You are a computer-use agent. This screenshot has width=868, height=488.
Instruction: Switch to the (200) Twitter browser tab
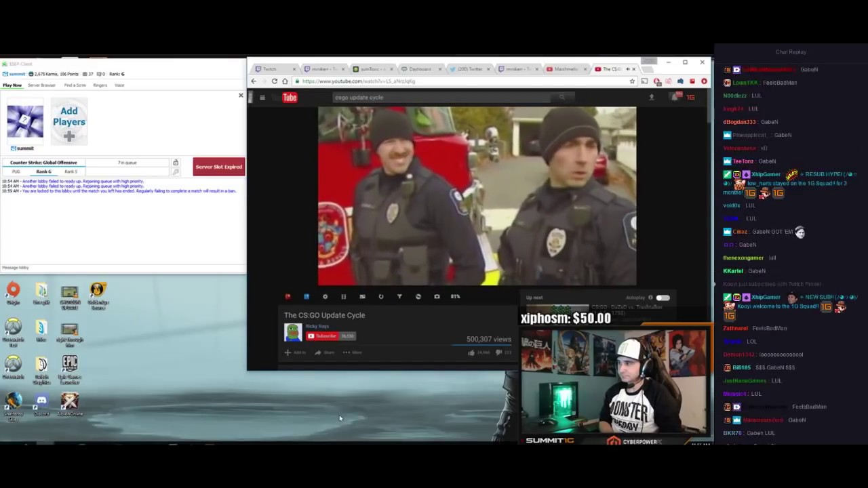pyautogui.click(x=469, y=69)
